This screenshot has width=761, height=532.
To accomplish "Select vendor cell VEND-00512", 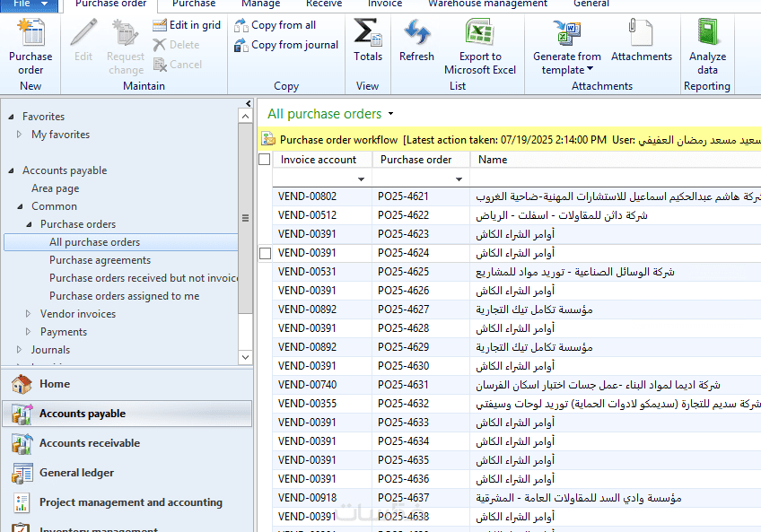I will click(307, 215).
